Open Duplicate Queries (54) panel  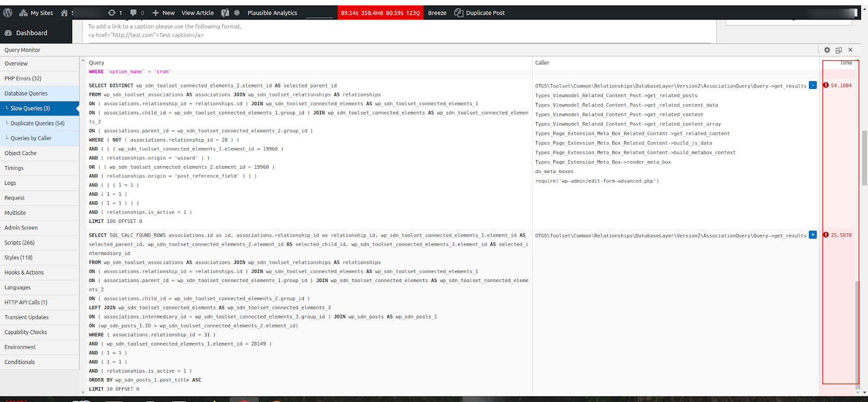37,123
